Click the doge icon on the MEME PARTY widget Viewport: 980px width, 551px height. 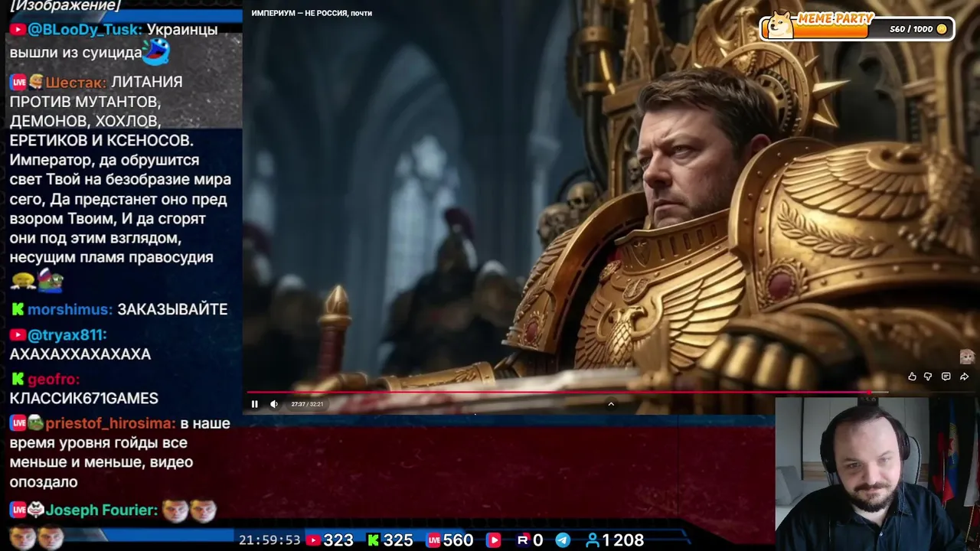[780, 25]
